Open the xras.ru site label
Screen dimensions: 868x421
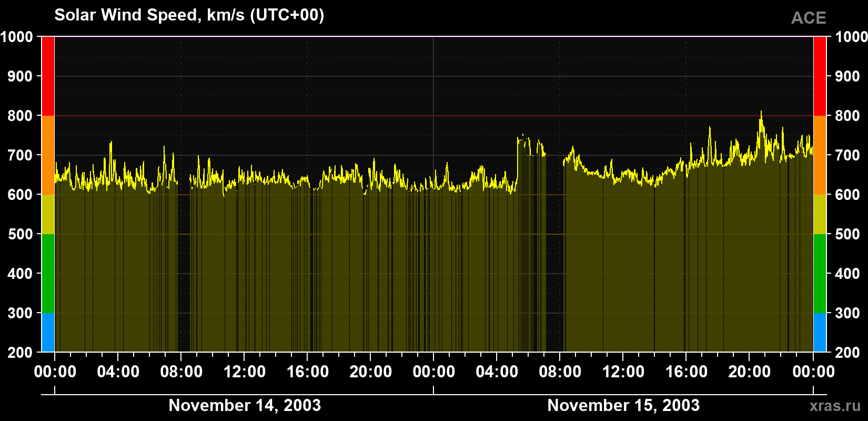pos(835,405)
